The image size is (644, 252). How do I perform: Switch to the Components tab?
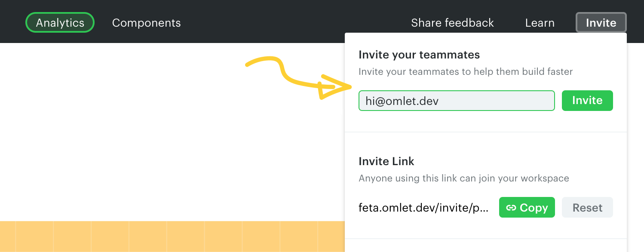(x=146, y=23)
